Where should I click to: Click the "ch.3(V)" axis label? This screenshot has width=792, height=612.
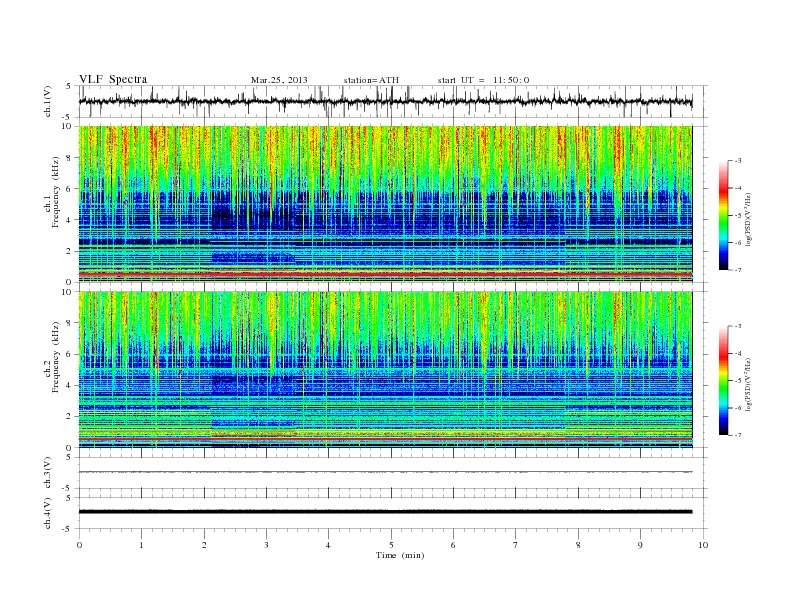pos(47,473)
